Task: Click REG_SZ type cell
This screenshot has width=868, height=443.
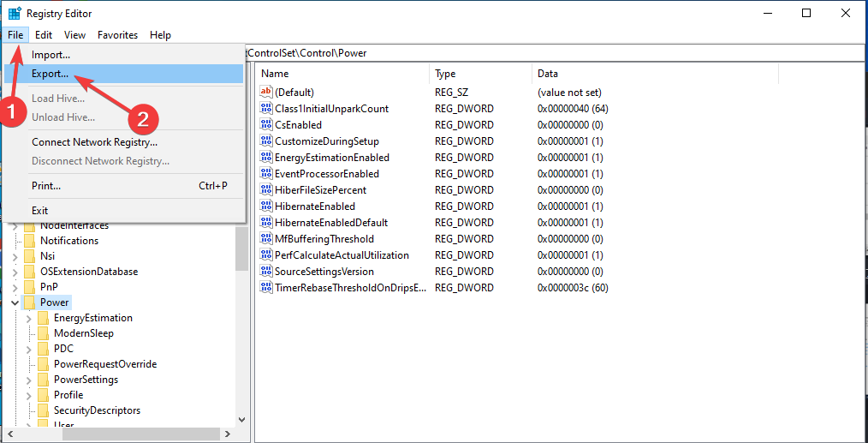Action: [452, 92]
